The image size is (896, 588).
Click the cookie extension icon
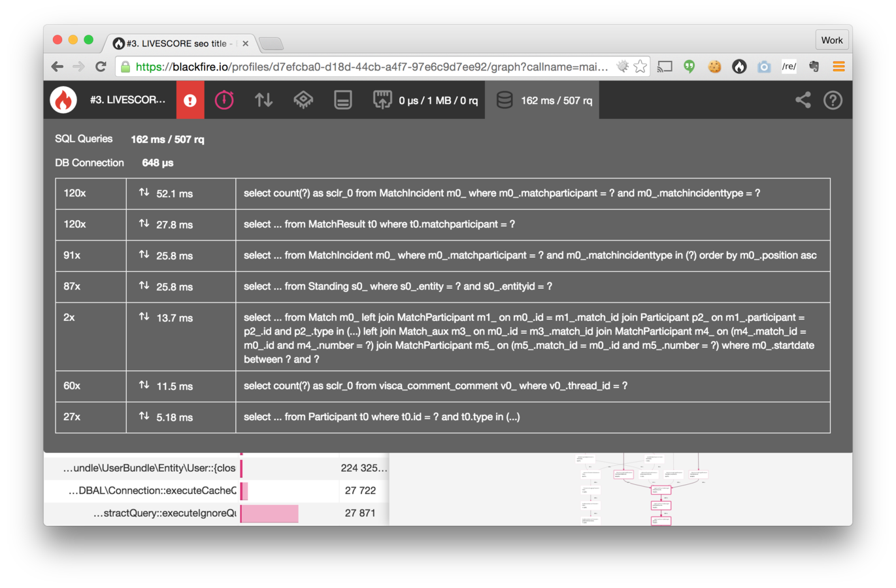[714, 67]
